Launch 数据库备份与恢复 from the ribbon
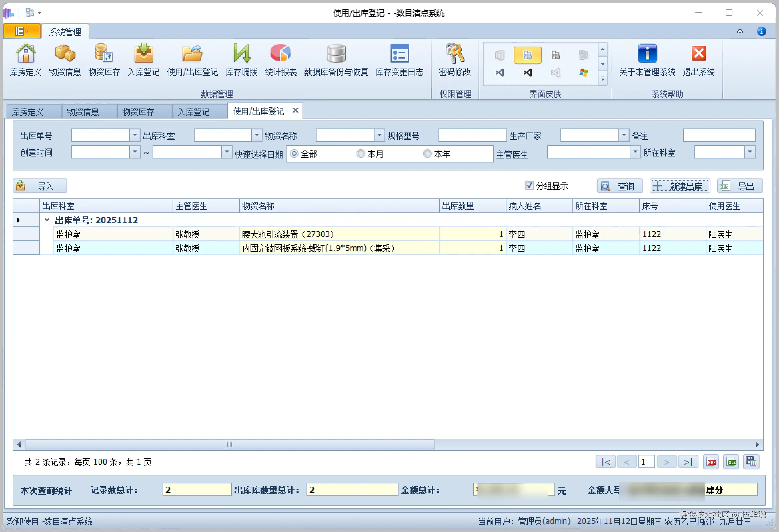The height and width of the screenshot is (532, 779). point(336,60)
